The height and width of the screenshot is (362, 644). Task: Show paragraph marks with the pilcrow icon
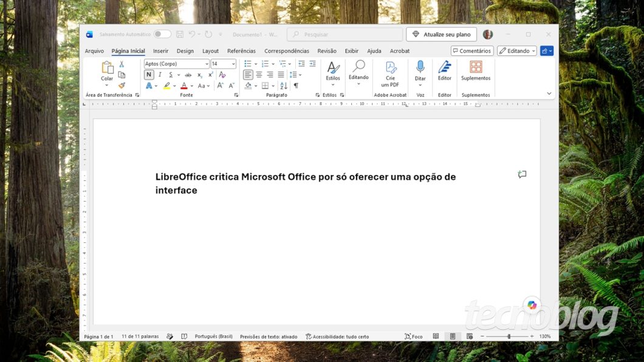click(296, 86)
